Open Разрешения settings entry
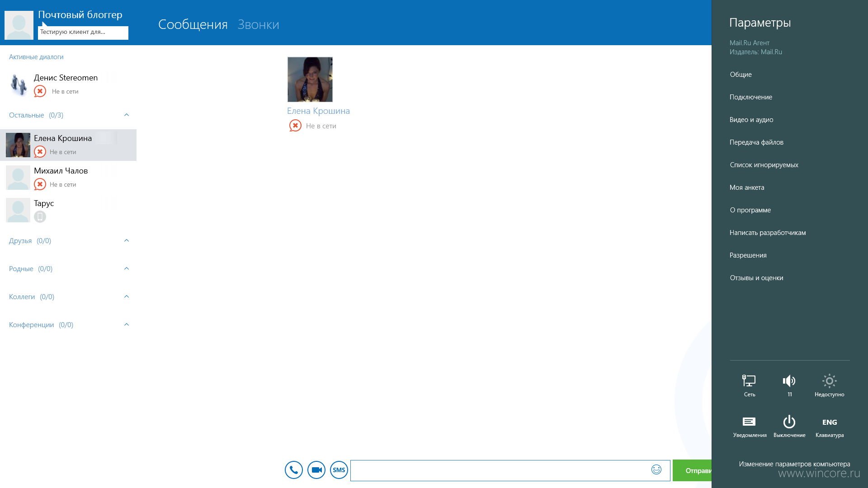868x488 pixels. click(x=748, y=255)
